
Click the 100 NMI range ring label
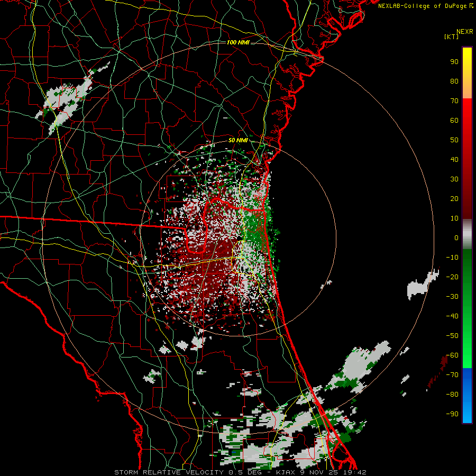coord(238,42)
